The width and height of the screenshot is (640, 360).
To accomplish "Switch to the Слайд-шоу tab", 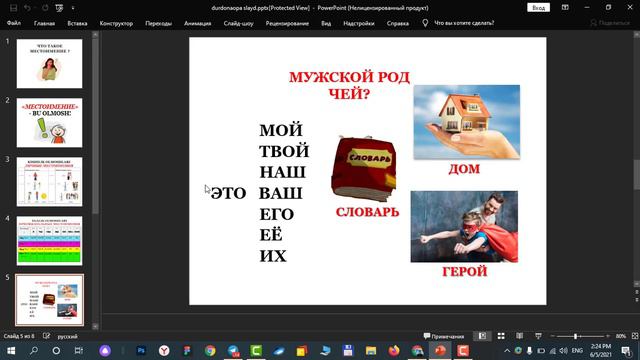I will (238, 23).
